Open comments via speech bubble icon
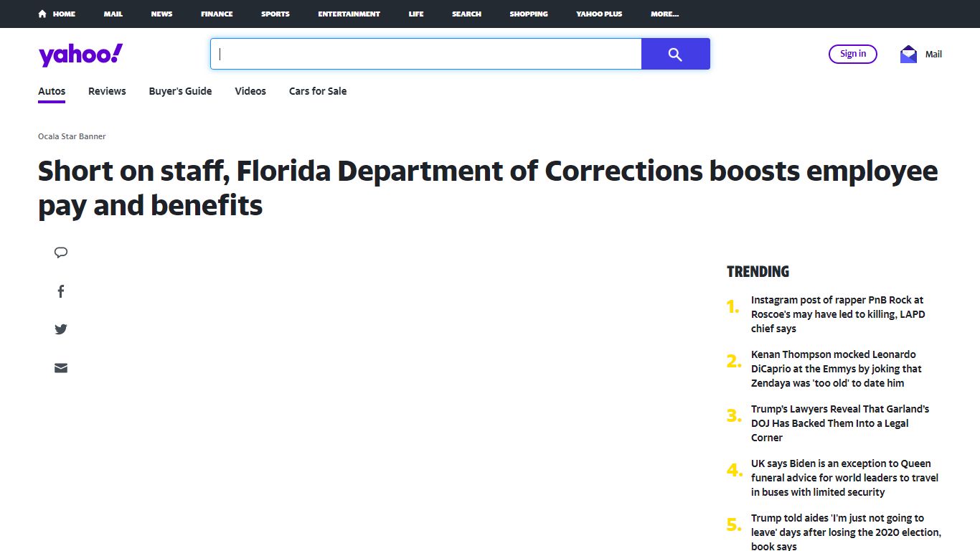Viewport: 980px width, 551px height. click(61, 253)
